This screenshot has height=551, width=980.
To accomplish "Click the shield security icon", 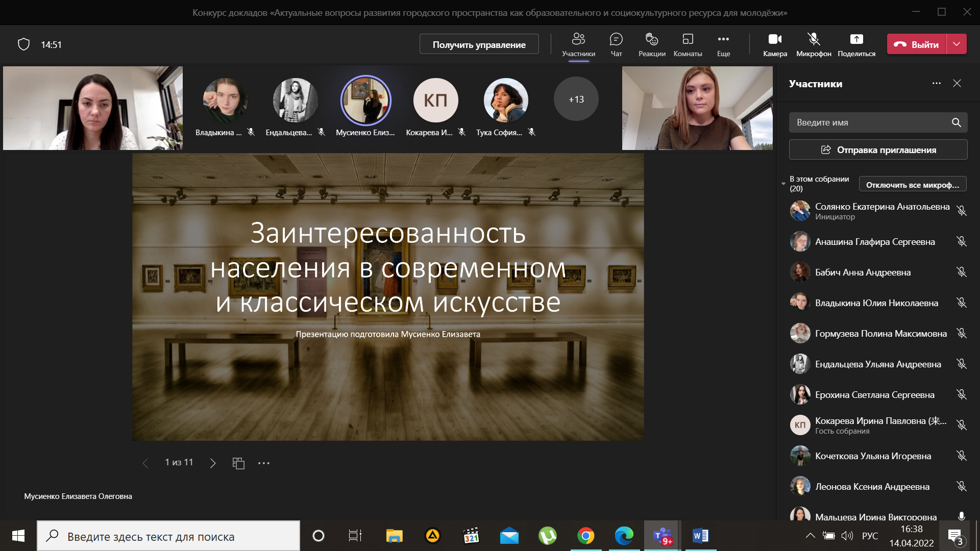I will [23, 44].
